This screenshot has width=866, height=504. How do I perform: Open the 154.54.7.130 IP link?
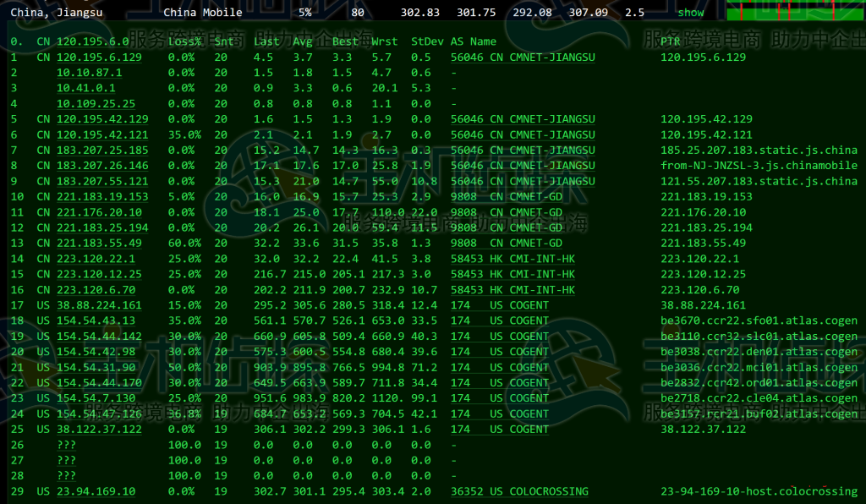tap(96, 398)
